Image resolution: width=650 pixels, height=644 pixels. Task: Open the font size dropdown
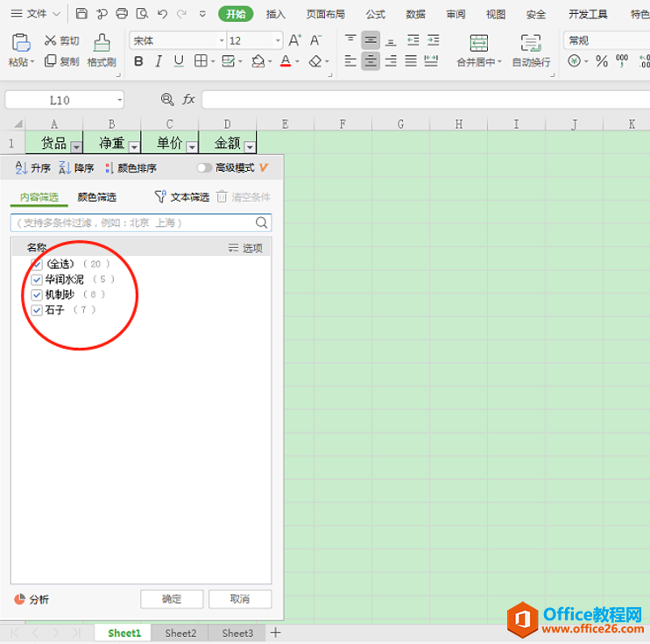coord(278,40)
